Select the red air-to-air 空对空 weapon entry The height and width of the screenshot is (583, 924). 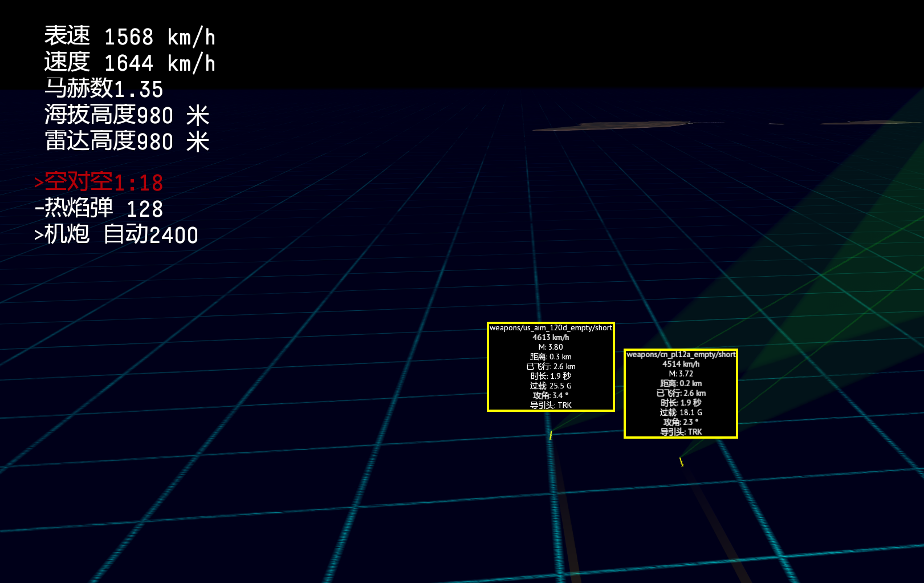point(99,183)
